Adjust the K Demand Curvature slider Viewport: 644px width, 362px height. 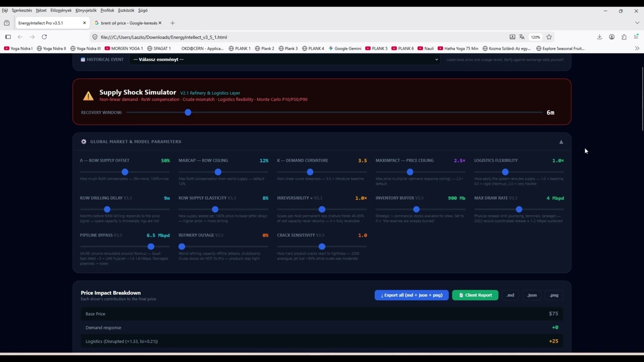[322, 172]
